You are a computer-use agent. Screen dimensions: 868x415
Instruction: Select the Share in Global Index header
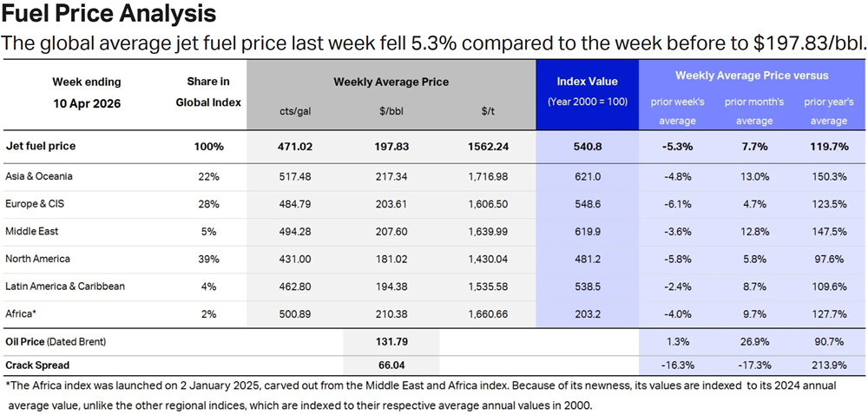pos(208,92)
